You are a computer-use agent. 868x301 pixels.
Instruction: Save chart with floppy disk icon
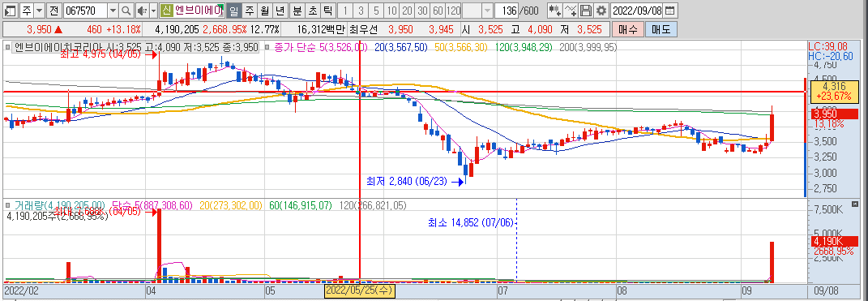click(586, 10)
